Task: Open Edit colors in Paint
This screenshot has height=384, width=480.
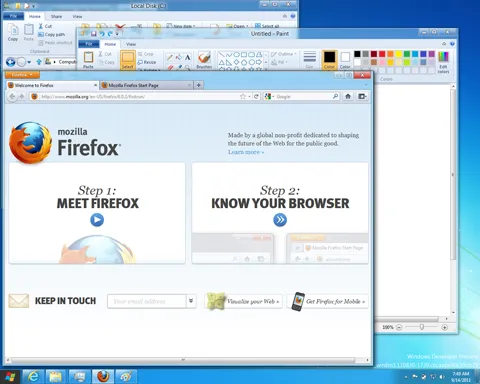Action: tap(443, 62)
